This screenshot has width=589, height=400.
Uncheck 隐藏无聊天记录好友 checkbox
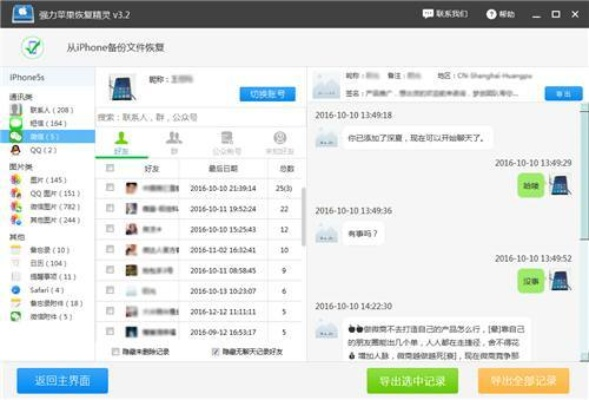tap(215, 352)
